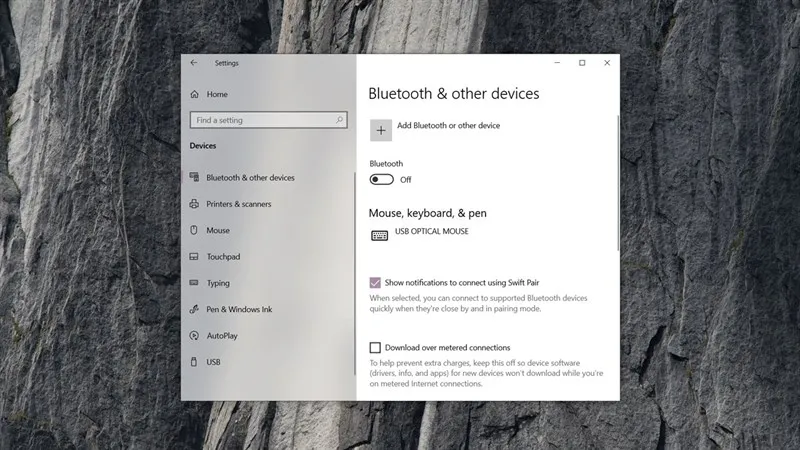The width and height of the screenshot is (800, 450).
Task: Click the Home house icon
Action: coord(194,94)
